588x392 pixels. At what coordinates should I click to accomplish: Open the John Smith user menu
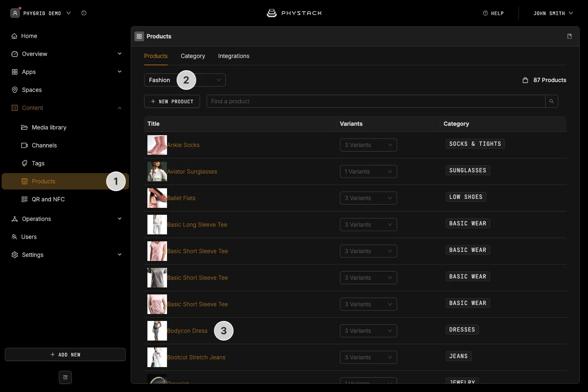pyautogui.click(x=553, y=13)
